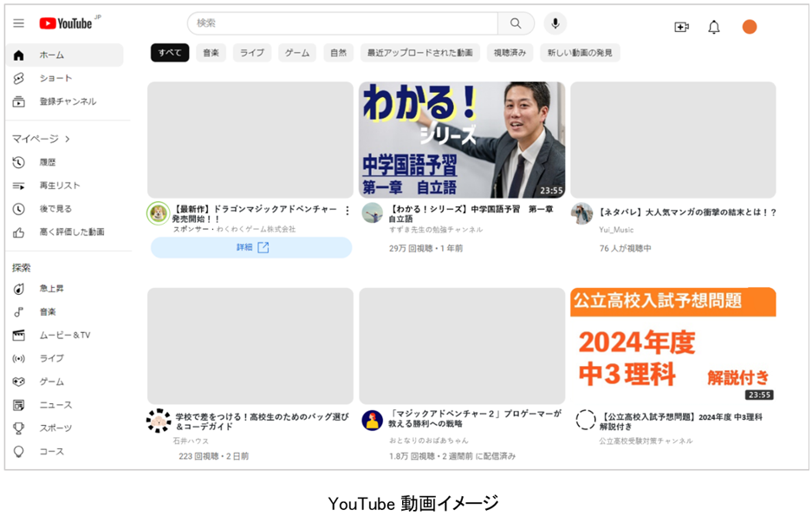Click 公立高校受験対策チャンネル channel avatar
The height and width of the screenshot is (516, 812).
(586, 420)
